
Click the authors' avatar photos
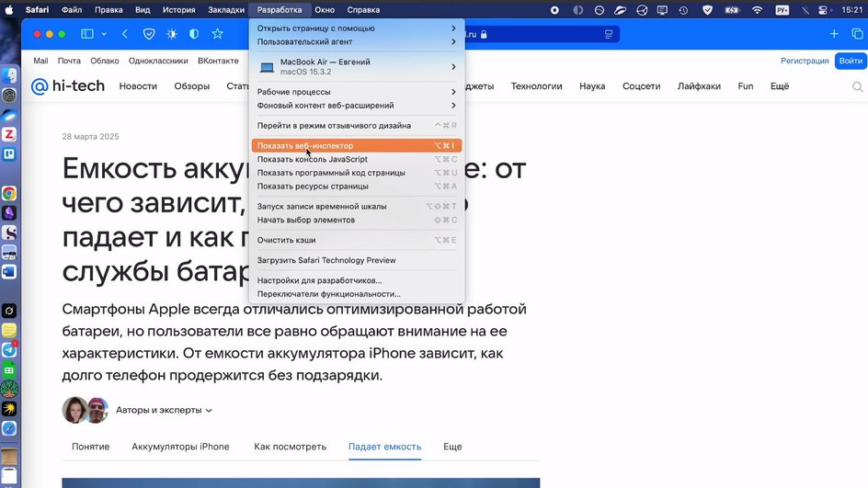pyautogui.click(x=86, y=410)
